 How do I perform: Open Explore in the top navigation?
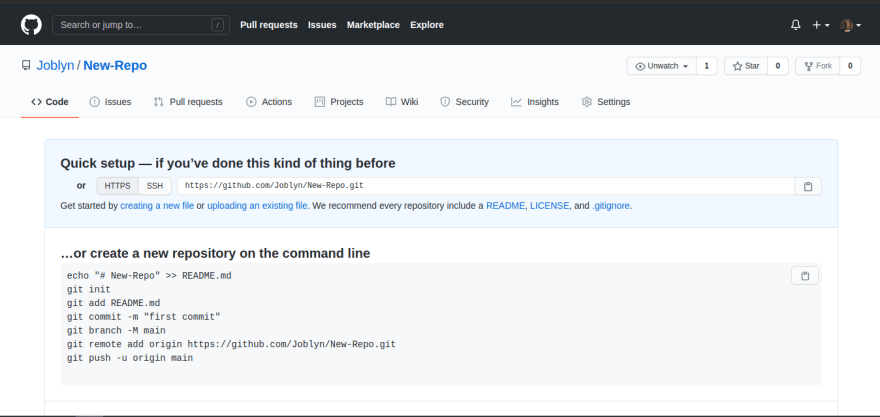pos(427,25)
